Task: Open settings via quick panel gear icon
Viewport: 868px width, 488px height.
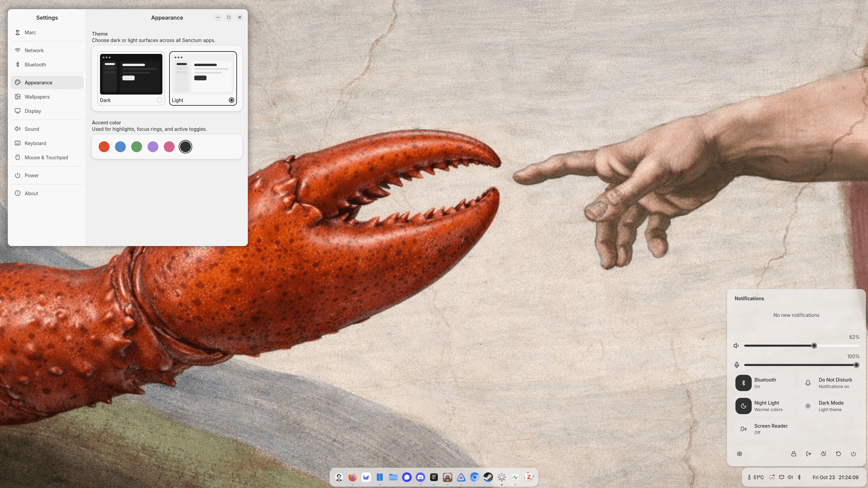Action: click(739, 454)
